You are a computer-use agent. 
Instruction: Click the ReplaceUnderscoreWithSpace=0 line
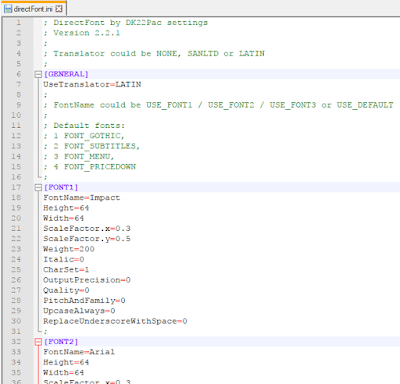(x=115, y=321)
